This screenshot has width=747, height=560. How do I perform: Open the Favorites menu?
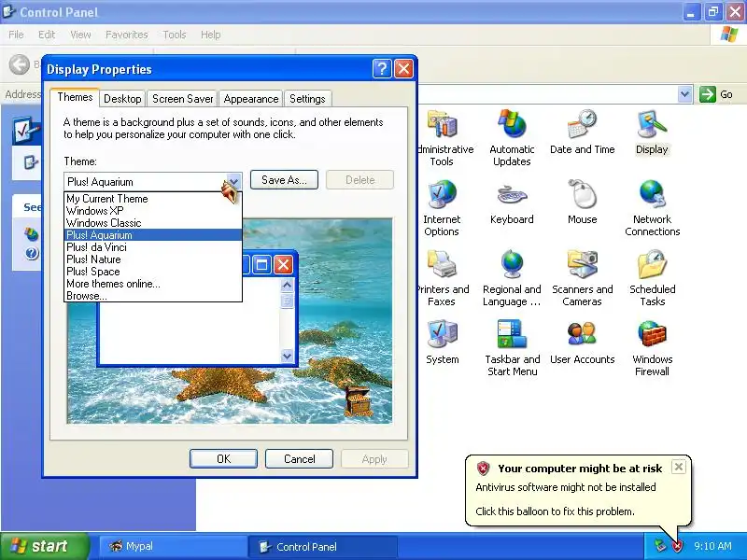(x=127, y=35)
